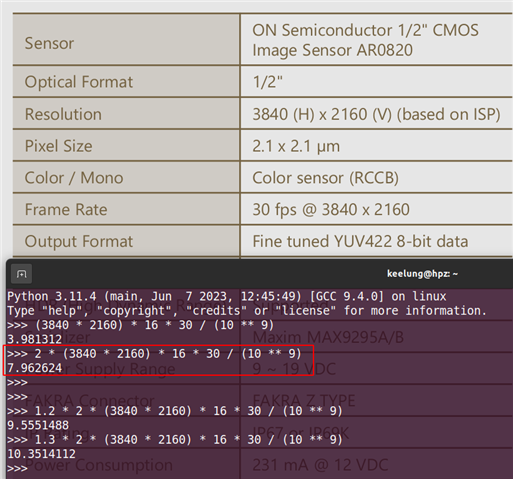Select the 2.1 x 2.1 µm value
The width and height of the screenshot is (513, 479).
(x=296, y=146)
